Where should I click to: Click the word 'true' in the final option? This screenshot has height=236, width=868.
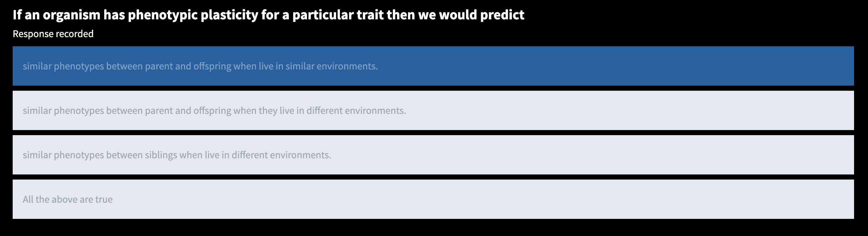(104, 200)
